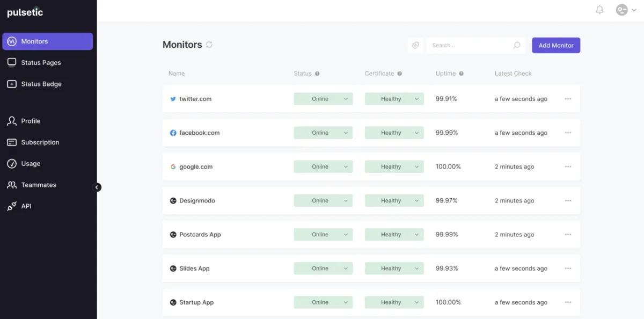
Task: Click the search magnifier icon
Action: coord(516,46)
